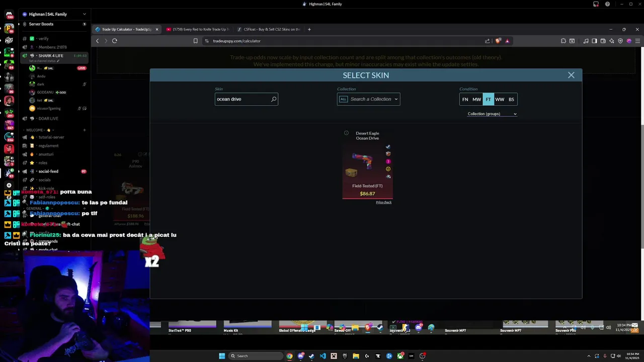
Task: Open File Explorer from the taskbar
Action: 356,356
